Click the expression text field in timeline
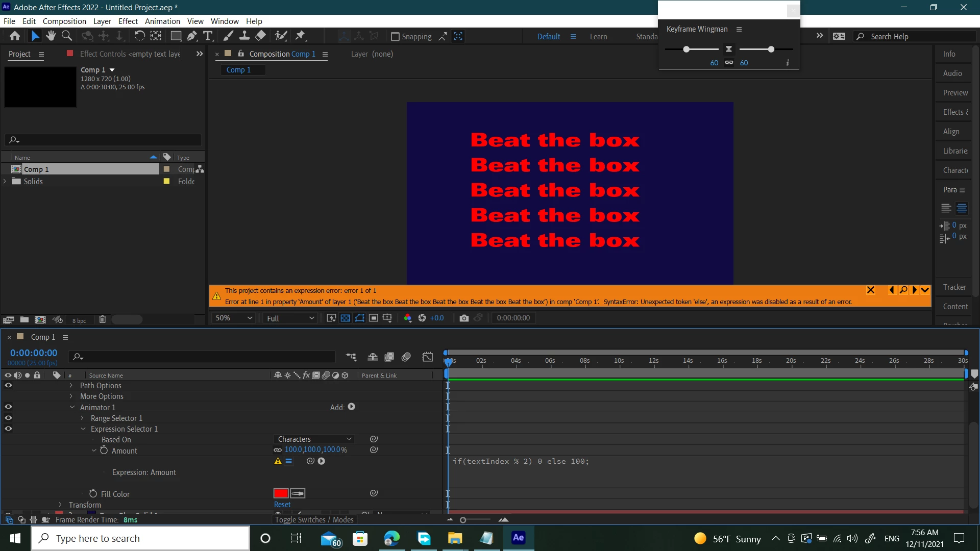The height and width of the screenshot is (551, 980). pyautogui.click(x=521, y=461)
